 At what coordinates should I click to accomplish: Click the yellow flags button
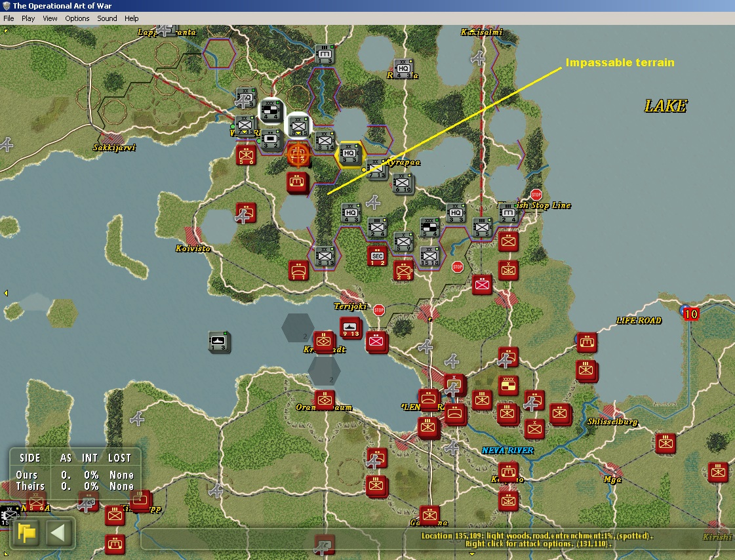point(27,532)
